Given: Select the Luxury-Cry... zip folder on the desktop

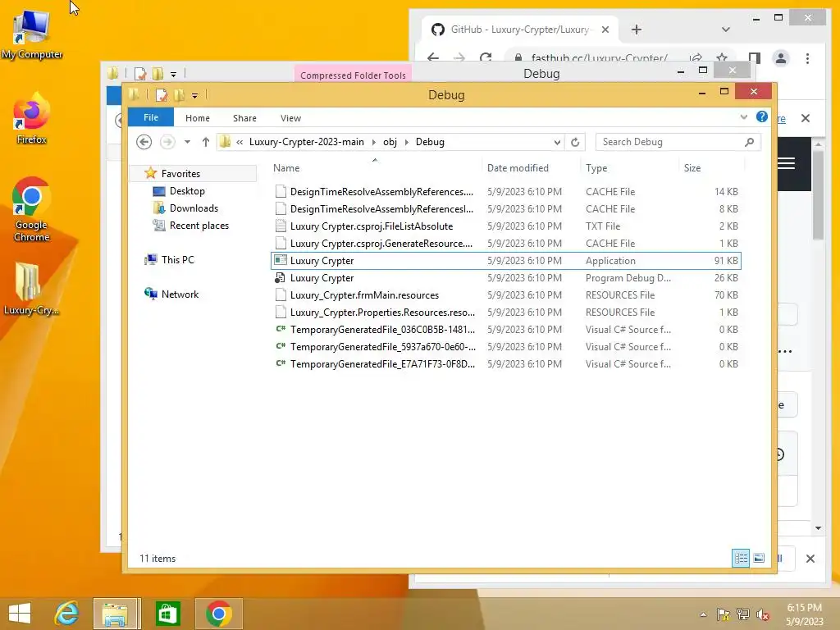Looking at the screenshot, I should click(x=31, y=288).
